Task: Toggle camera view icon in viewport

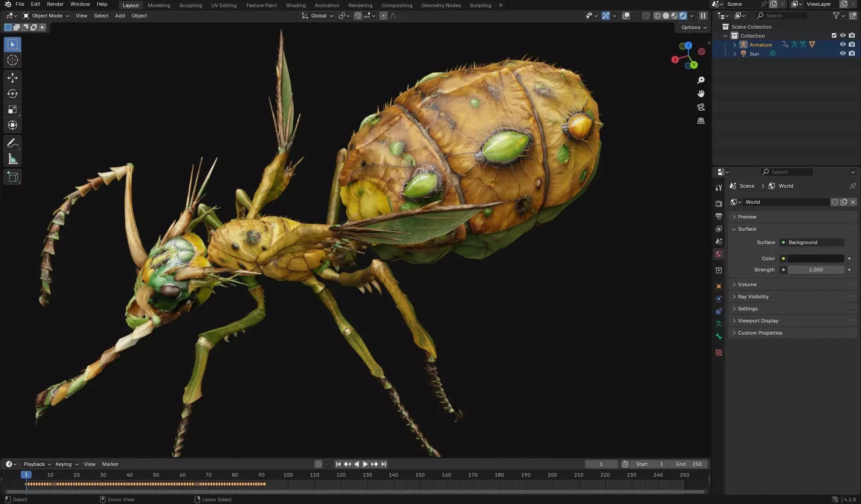Action: tap(701, 107)
